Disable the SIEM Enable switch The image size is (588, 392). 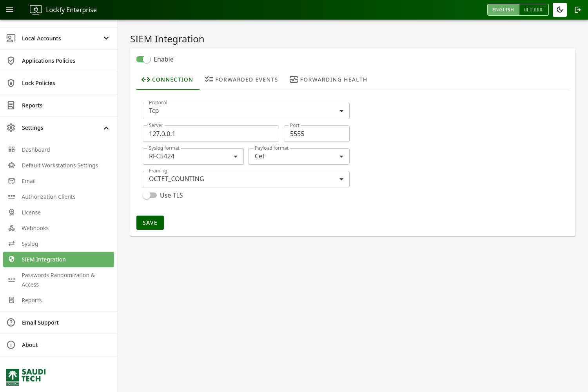(143, 59)
